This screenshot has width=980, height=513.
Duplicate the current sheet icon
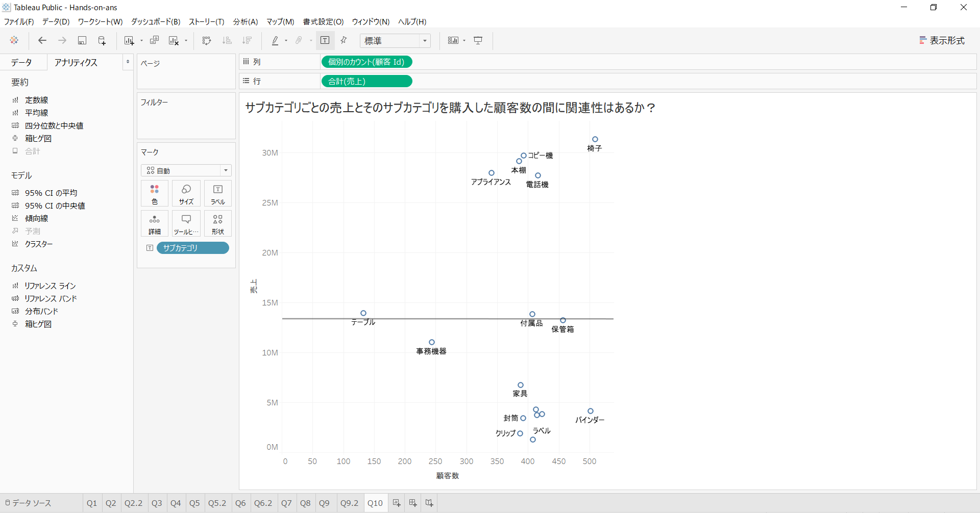[x=154, y=40]
